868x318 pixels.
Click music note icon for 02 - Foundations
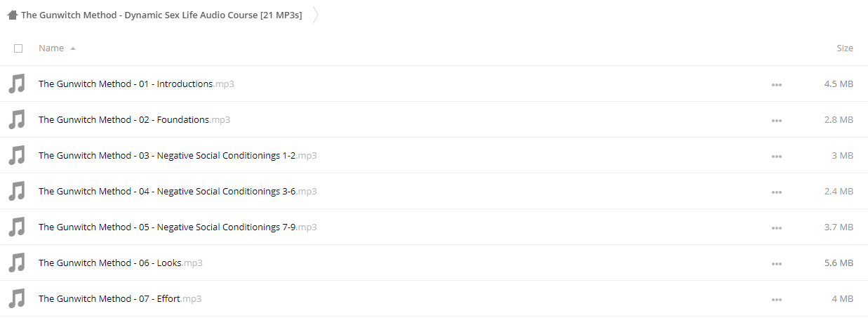tap(16, 120)
